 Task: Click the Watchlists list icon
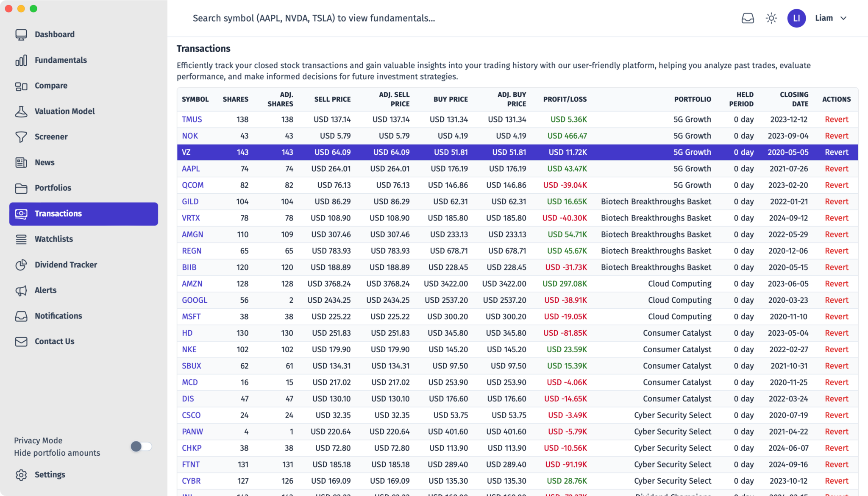coord(21,239)
